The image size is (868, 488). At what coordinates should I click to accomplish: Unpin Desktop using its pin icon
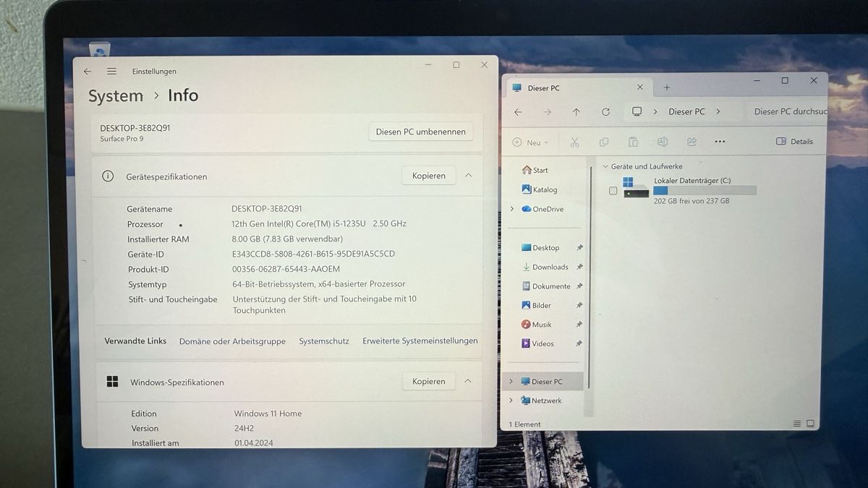[x=579, y=247]
